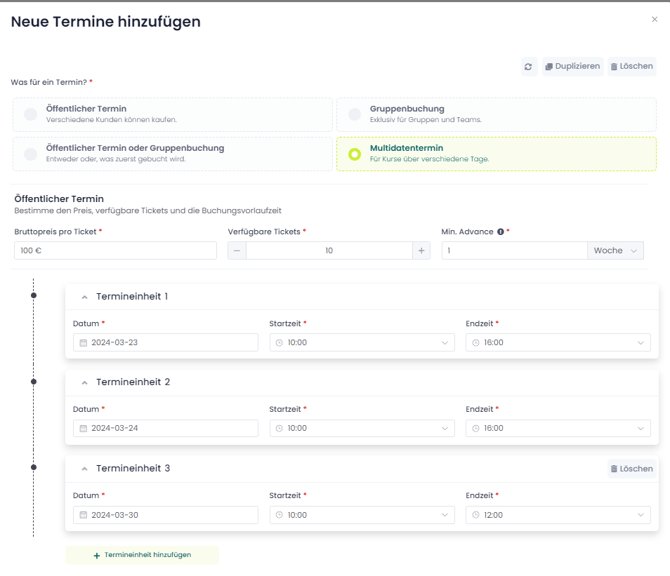Select the Gruppenbuchung radio option
Viewport: 670px width, 576px height.
(354, 115)
